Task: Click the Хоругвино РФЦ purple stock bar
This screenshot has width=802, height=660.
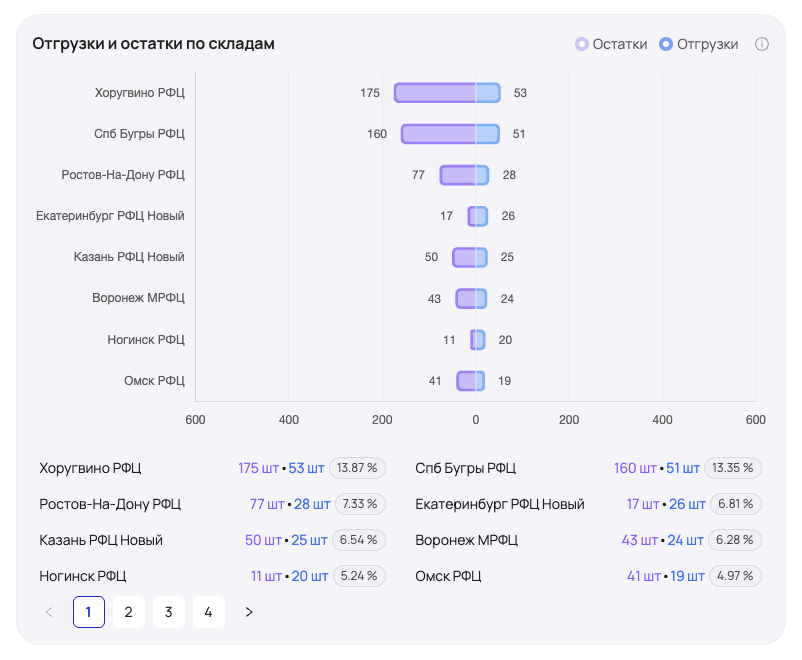Action: click(x=434, y=93)
